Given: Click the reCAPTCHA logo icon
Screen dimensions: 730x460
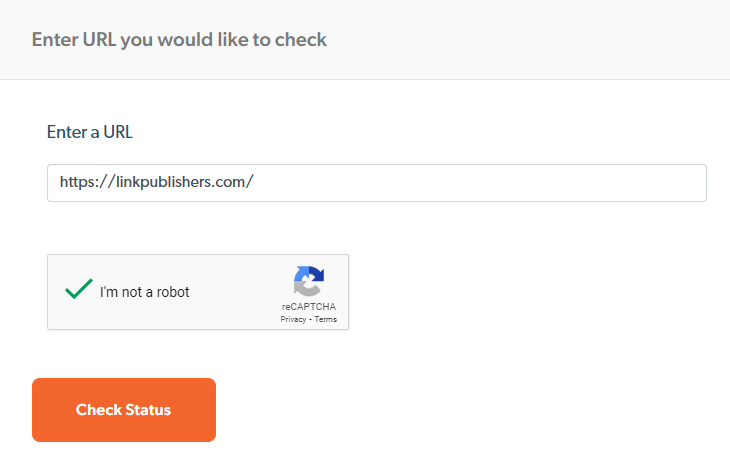Looking at the screenshot, I should [308, 281].
